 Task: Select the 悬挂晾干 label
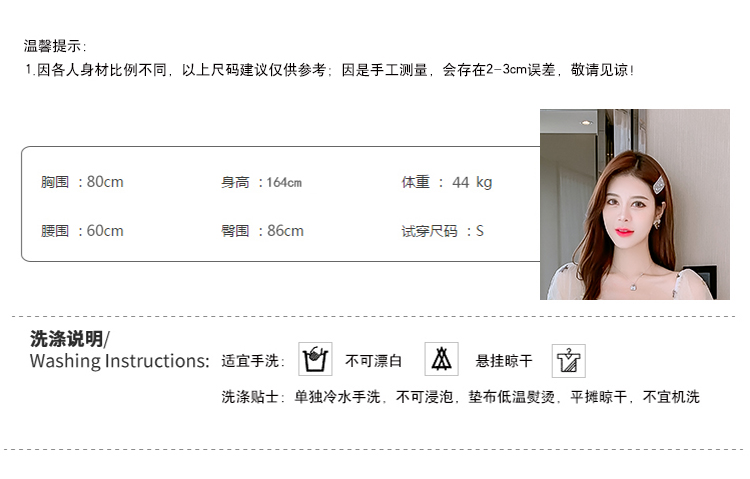pos(504,361)
